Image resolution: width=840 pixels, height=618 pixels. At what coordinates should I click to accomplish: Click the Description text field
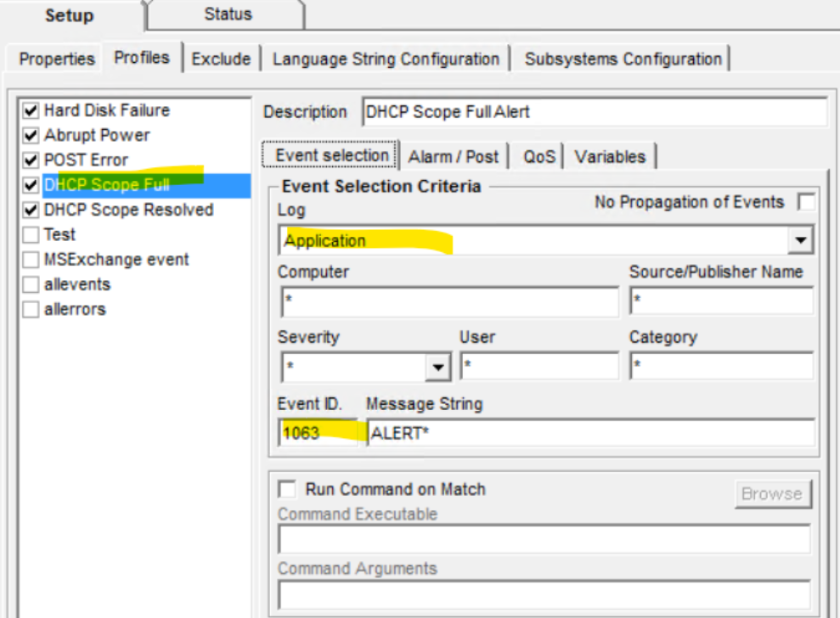click(595, 112)
